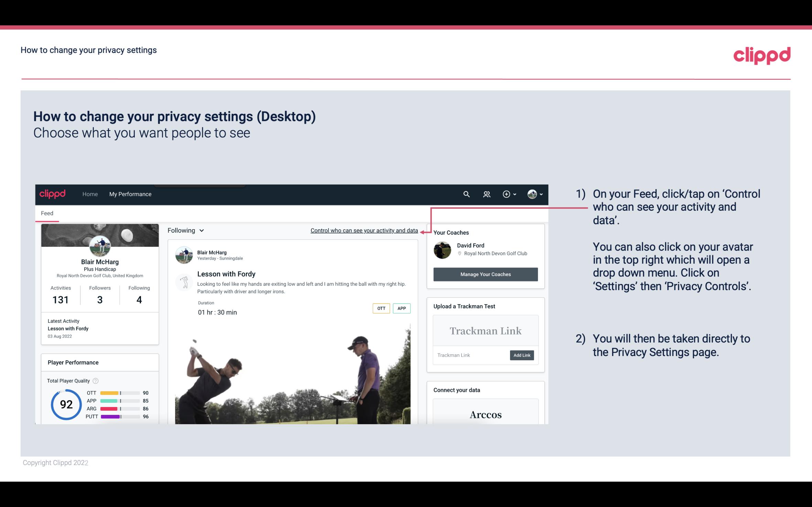The width and height of the screenshot is (812, 507).
Task: Click the avatar dropdown arrow top right
Action: point(540,194)
